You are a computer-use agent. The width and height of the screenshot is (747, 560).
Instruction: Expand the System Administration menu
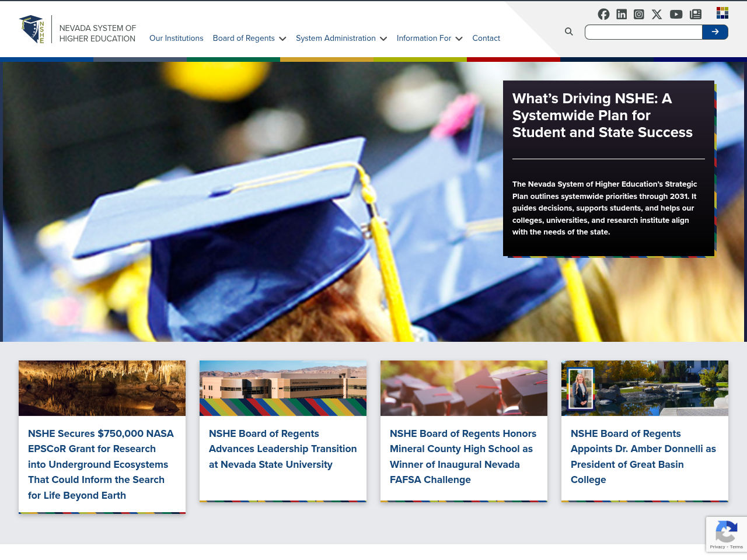tap(341, 38)
